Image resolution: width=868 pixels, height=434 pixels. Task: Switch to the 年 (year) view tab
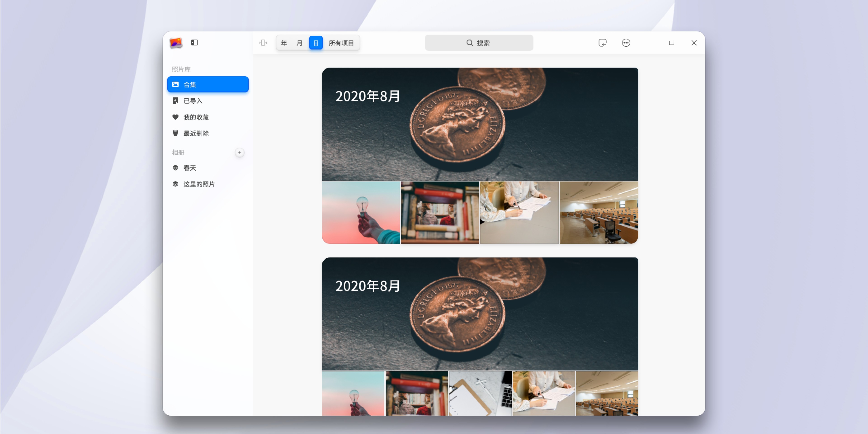point(284,43)
